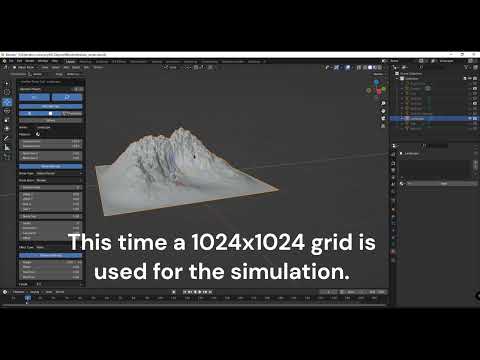The height and width of the screenshot is (360, 480).
Task: Toggle Collection exclude checkbox in outliner
Action: [x=465, y=79]
